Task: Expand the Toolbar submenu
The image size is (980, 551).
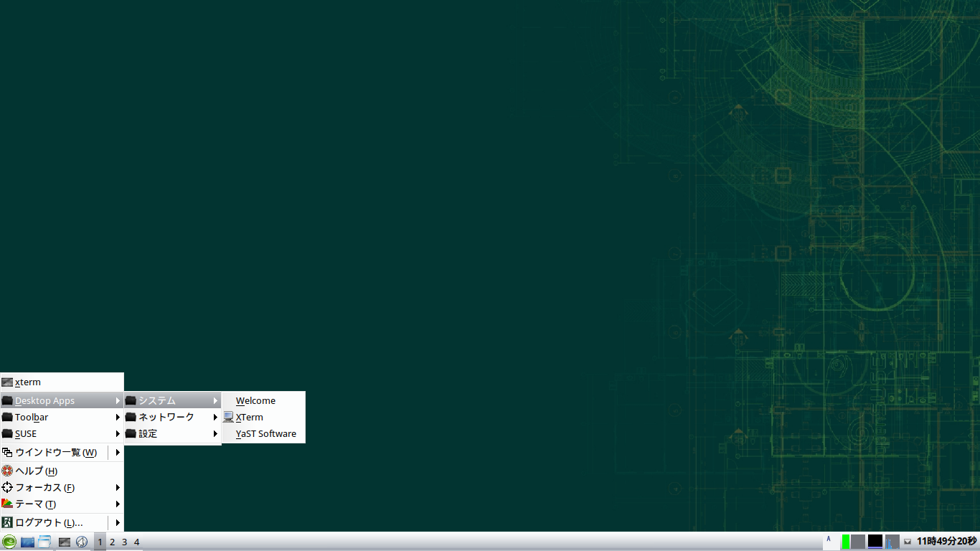Action: point(62,418)
